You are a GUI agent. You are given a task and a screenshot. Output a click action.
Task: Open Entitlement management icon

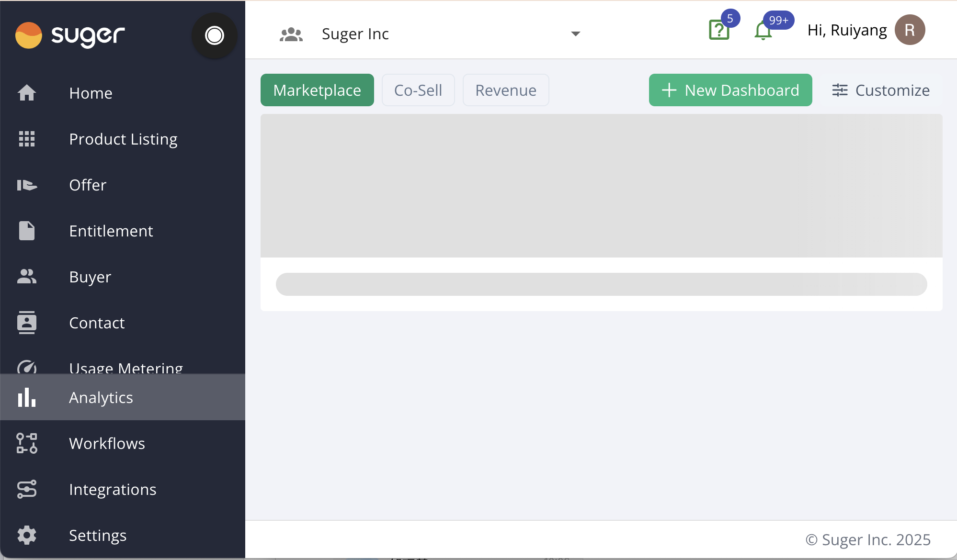(27, 231)
